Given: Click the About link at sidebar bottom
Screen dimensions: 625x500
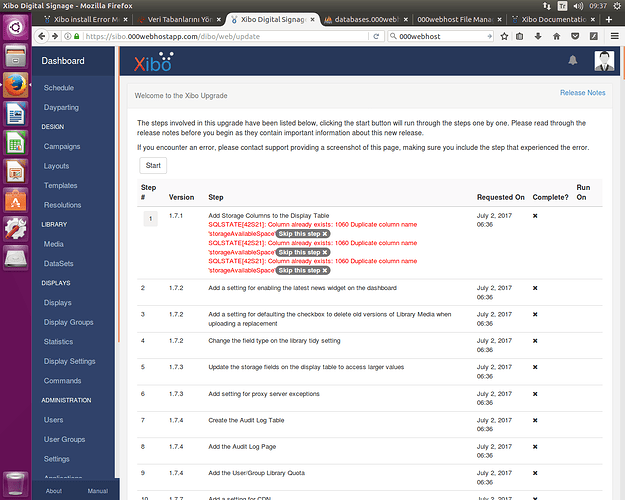Looking at the screenshot, I should (54, 491).
